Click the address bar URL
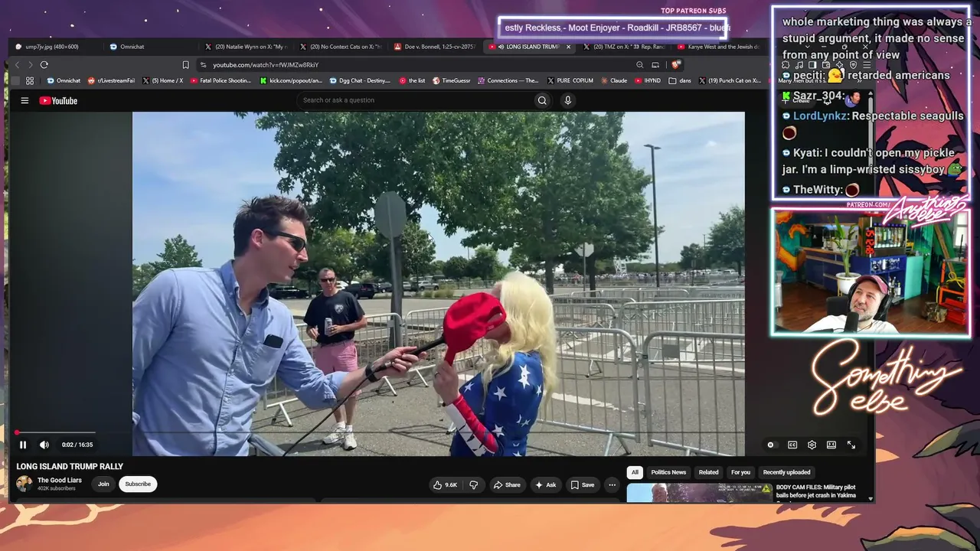The image size is (980, 551). [x=266, y=65]
